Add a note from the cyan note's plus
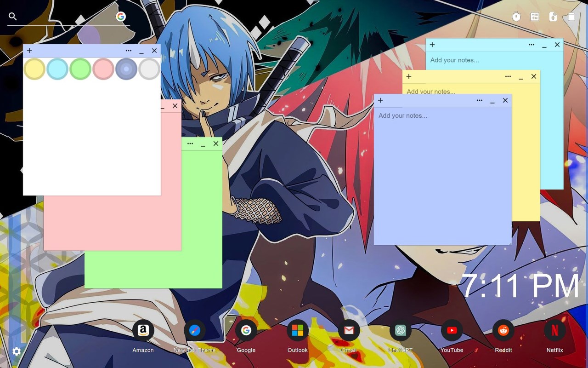 pyautogui.click(x=432, y=45)
